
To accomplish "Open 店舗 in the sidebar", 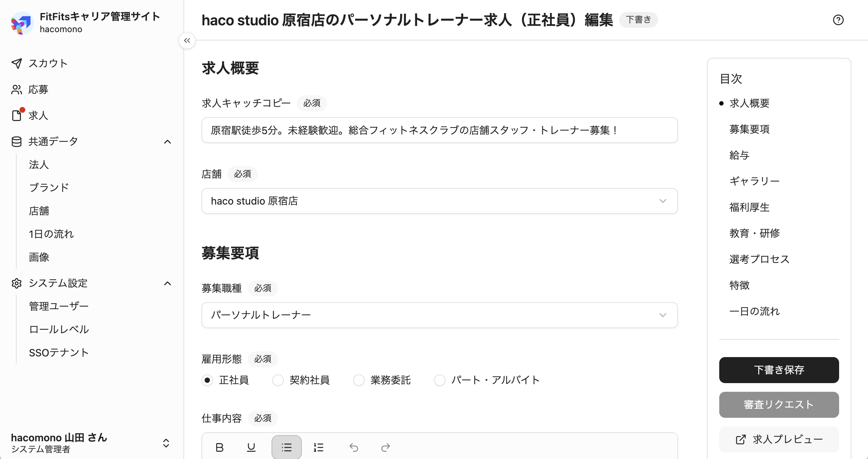I will tap(39, 211).
